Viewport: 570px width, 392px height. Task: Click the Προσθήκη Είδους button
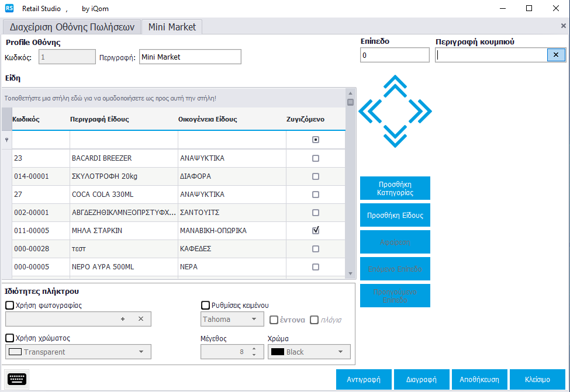(x=395, y=215)
